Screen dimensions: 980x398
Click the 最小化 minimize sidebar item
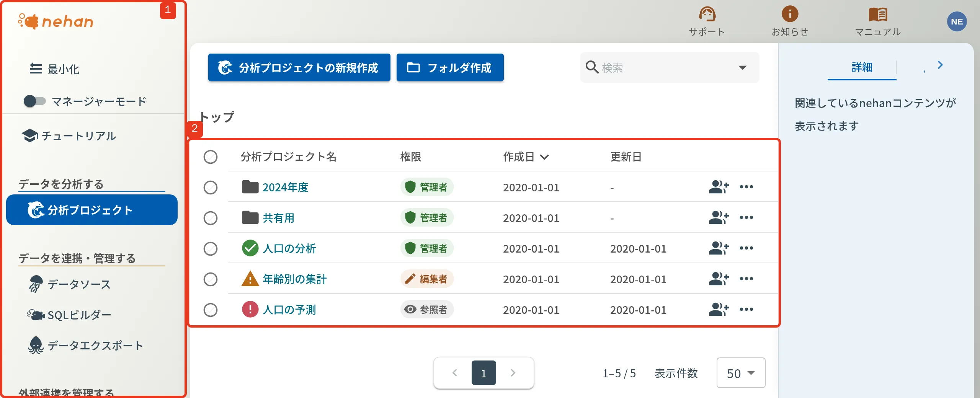(x=54, y=69)
